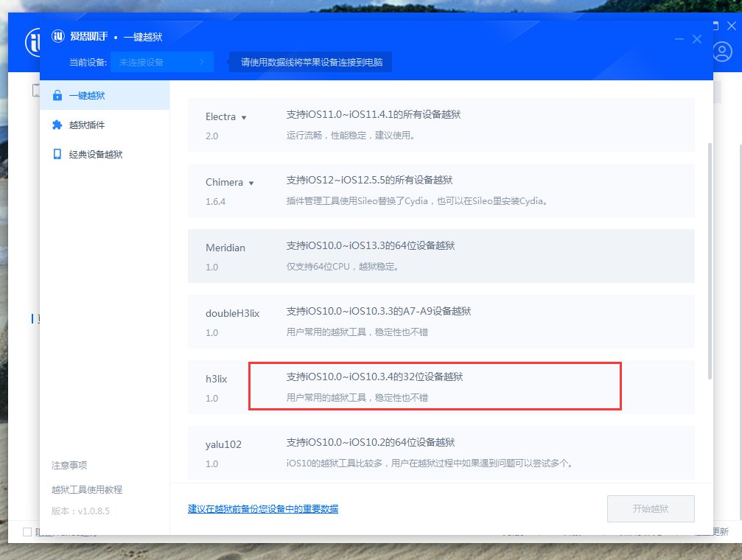Open the user account icon at top right

722,52
